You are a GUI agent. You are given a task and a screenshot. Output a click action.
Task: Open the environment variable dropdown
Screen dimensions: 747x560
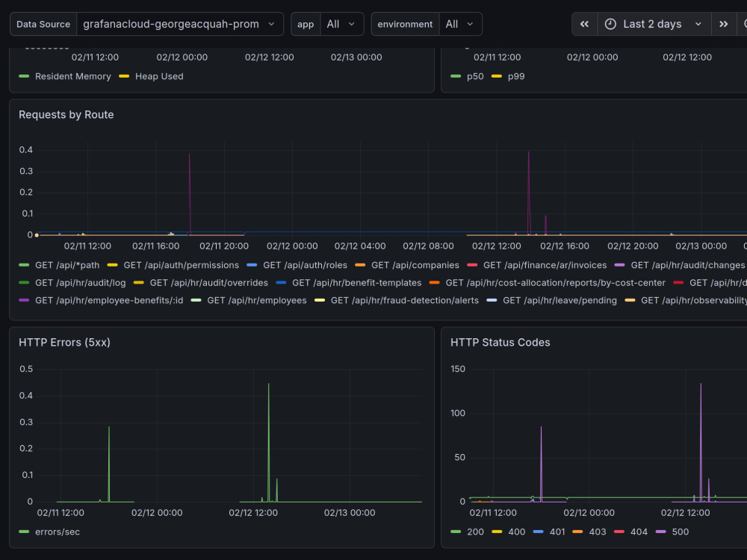(x=459, y=24)
